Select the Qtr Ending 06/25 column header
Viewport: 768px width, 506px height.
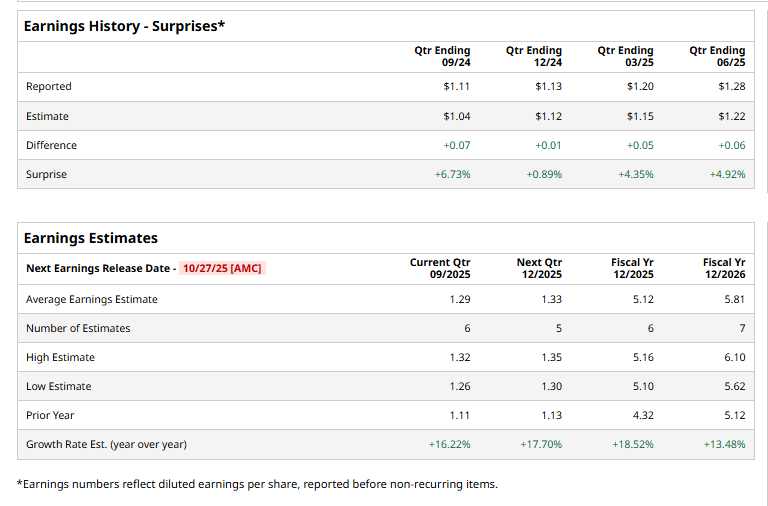click(717, 55)
